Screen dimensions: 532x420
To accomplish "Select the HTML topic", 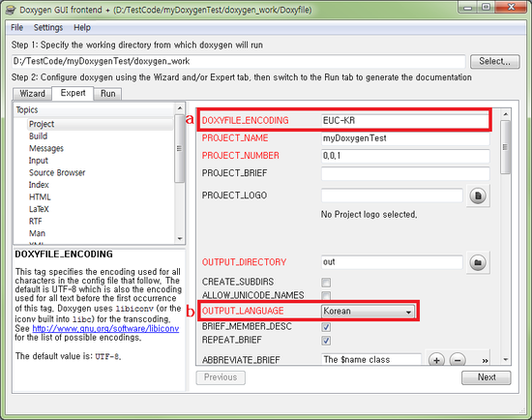I will point(40,197).
